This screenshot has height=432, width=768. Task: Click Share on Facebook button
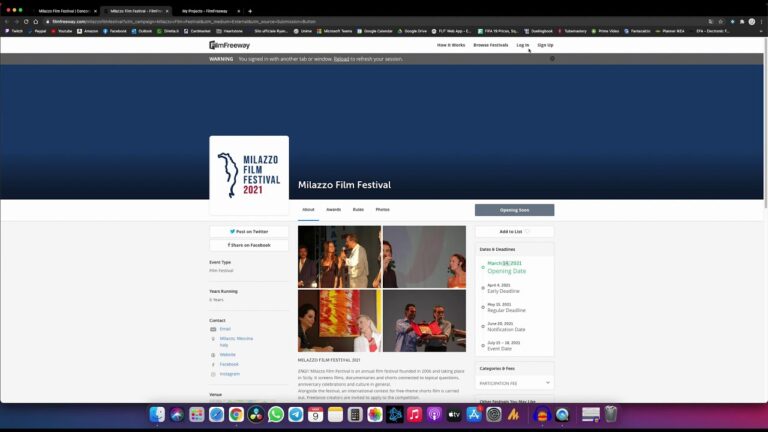pyautogui.click(x=249, y=245)
